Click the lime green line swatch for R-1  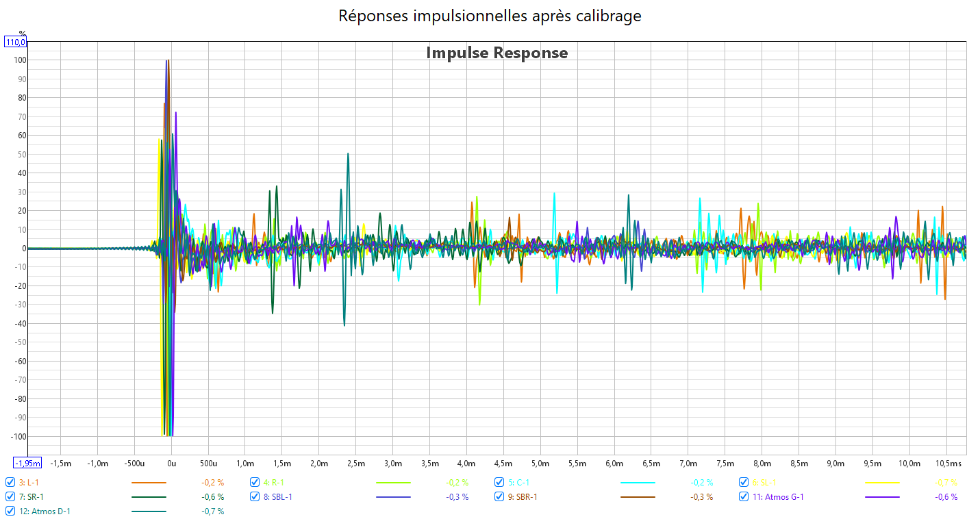click(393, 483)
